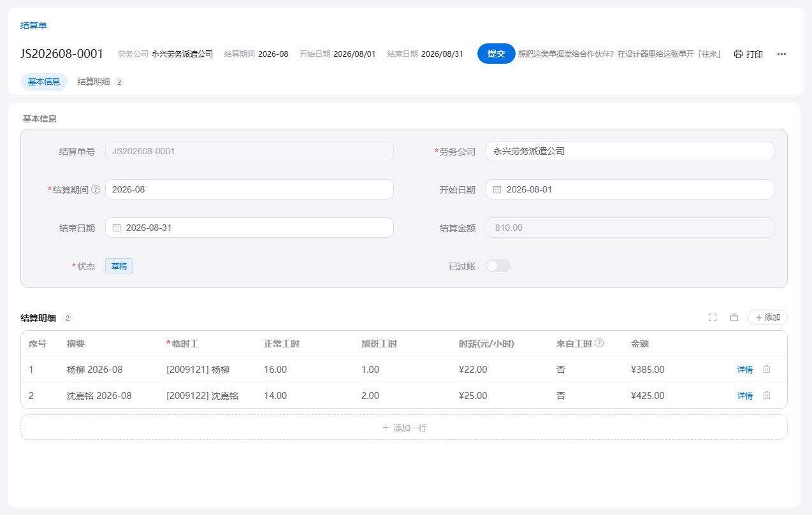The image size is (812, 515).
Task: Click the 1.00 overtime hours cell
Action: pos(370,370)
